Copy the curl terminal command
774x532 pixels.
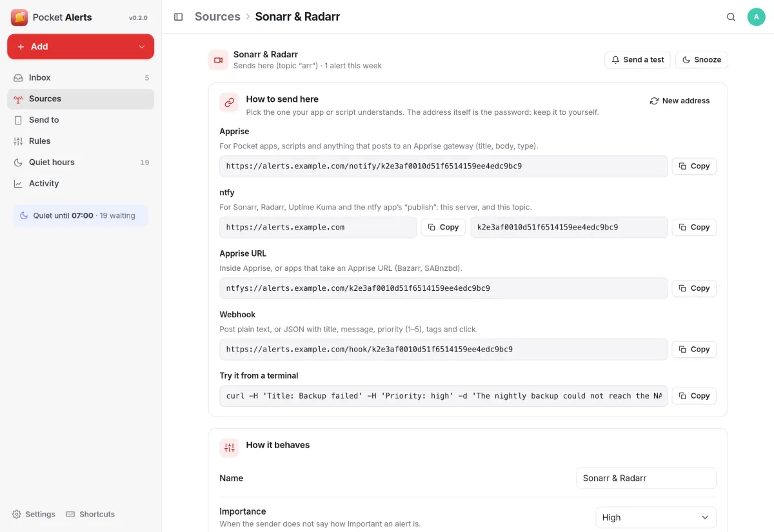point(694,396)
